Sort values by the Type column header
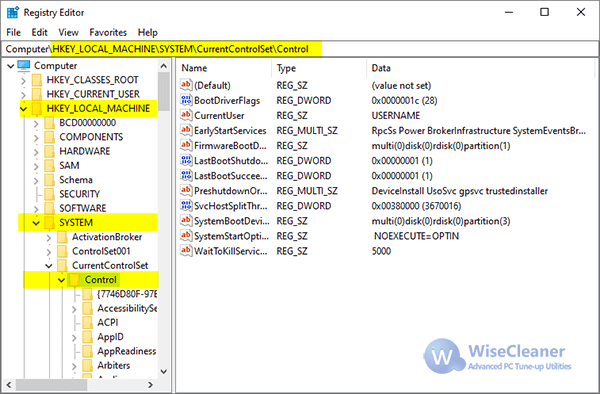The height and width of the screenshot is (394, 600). pos(319,68)
